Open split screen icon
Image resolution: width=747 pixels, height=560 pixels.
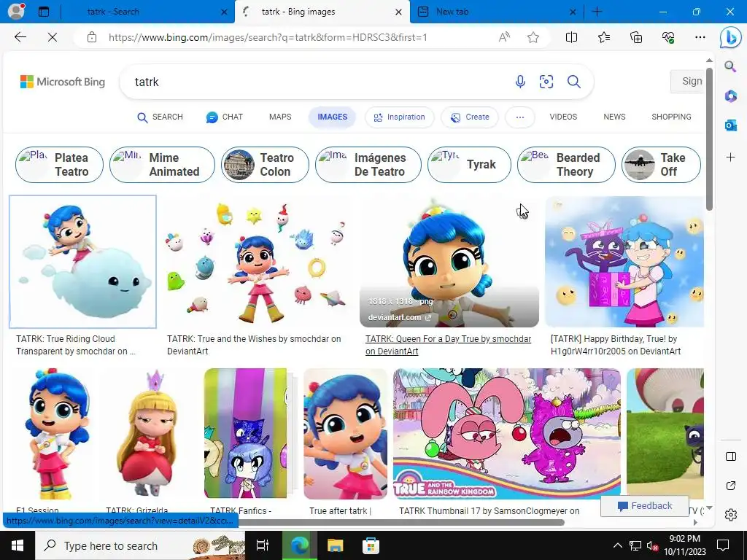571,37
